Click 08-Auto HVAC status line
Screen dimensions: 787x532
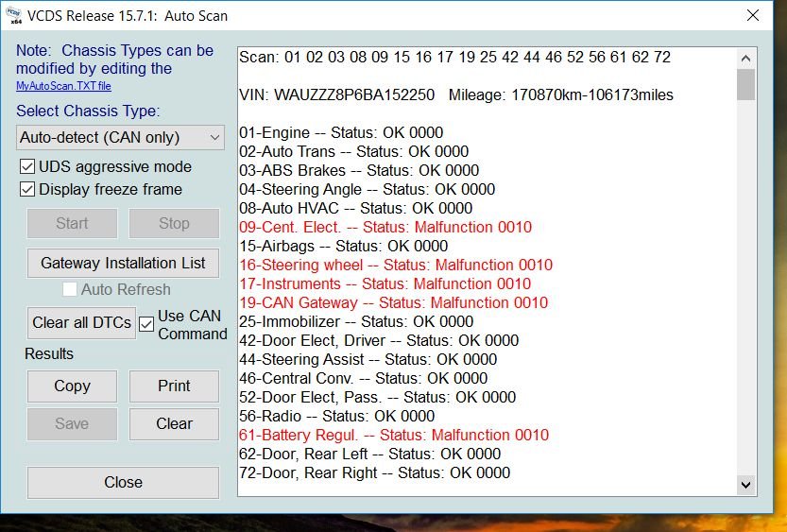355,208
